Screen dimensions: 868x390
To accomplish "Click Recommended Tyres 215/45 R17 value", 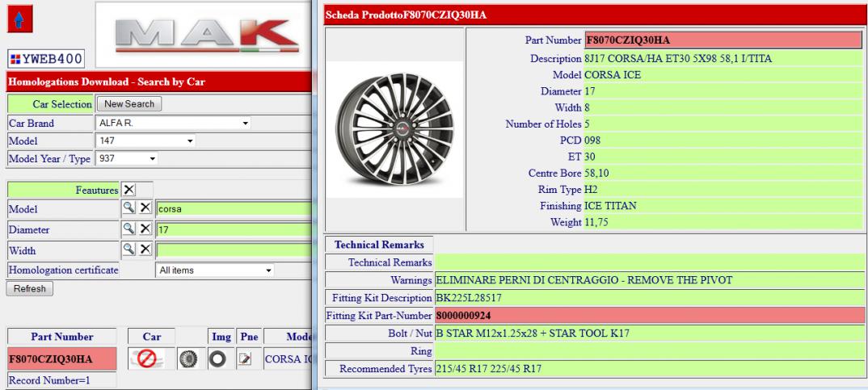I will click(489, 369).
